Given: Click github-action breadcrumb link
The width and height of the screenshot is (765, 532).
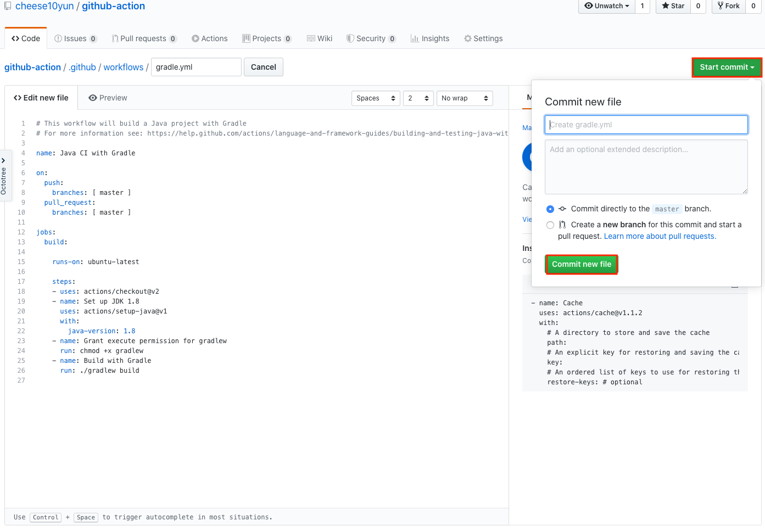Looking at the screenshot, I should [32, 67].
